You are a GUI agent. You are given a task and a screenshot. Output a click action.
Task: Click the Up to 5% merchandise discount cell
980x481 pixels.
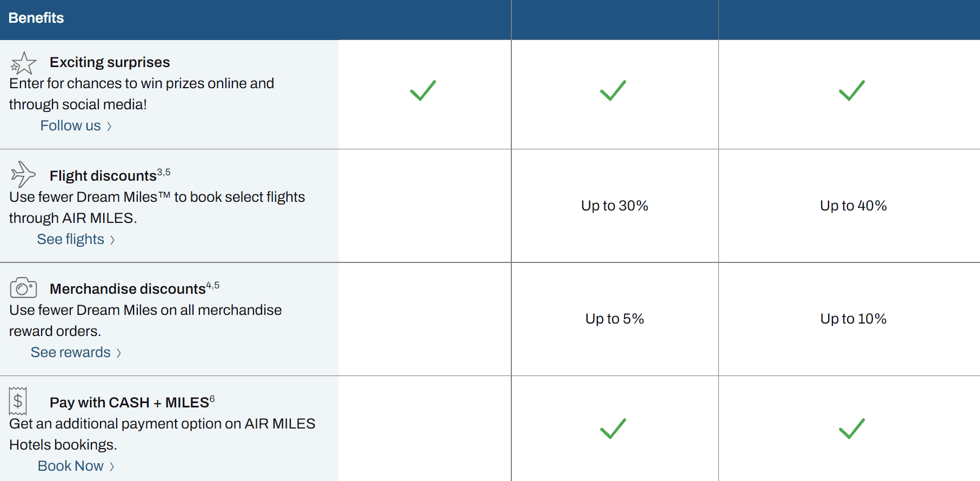pos(615,319)
